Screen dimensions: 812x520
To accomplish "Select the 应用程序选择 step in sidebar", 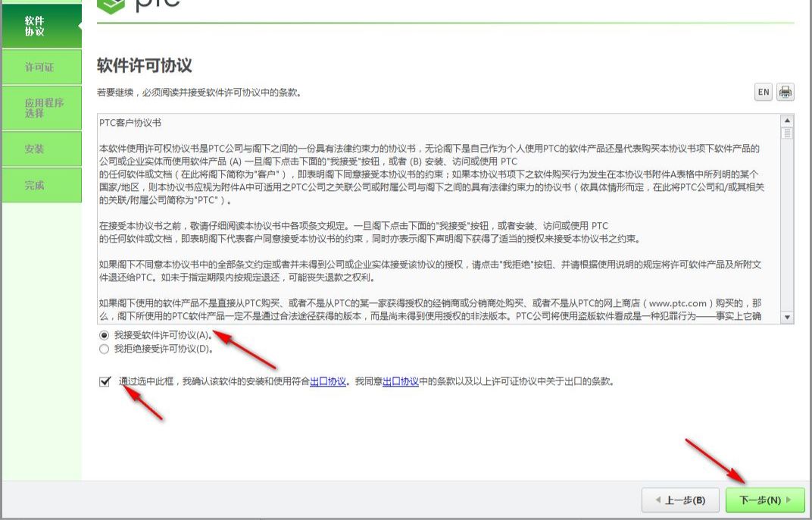I will [x=42, y=108].
